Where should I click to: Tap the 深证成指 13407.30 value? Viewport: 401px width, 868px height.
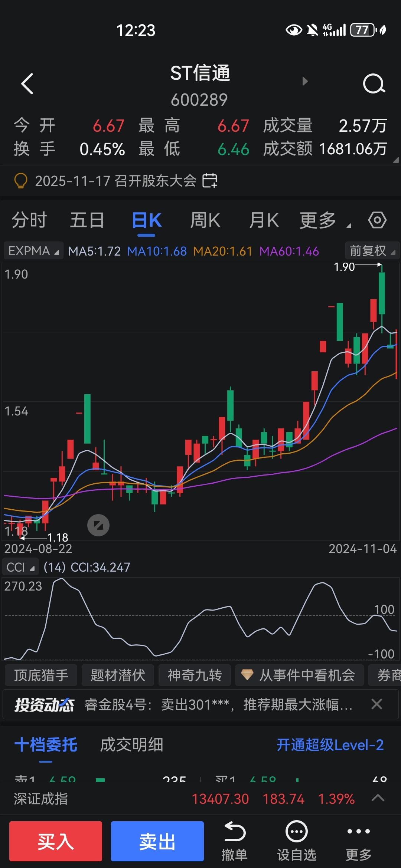pos(220,799)
